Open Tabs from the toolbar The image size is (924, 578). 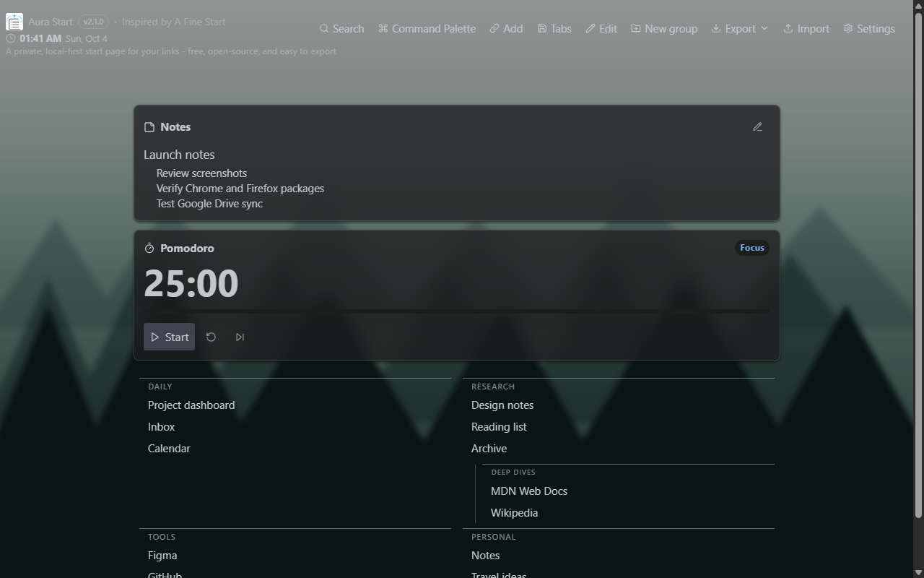(x=554, y=29)
